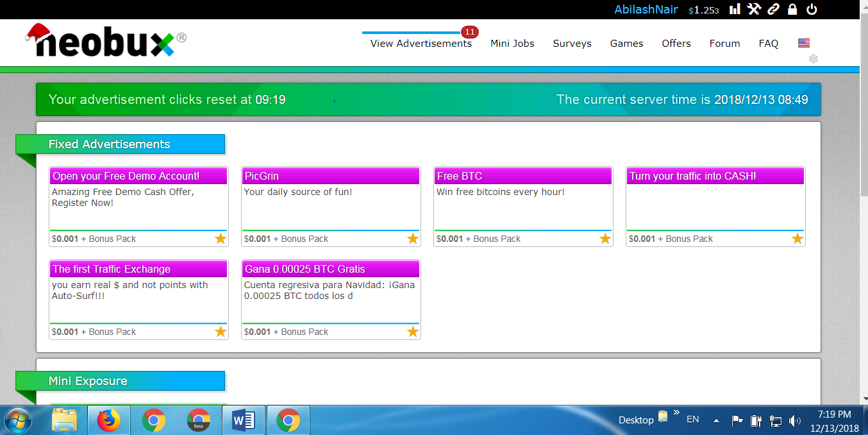Launch Firefox from the taskbar
868x435 pixels.
pyautogui.click(x=108, y=420)
